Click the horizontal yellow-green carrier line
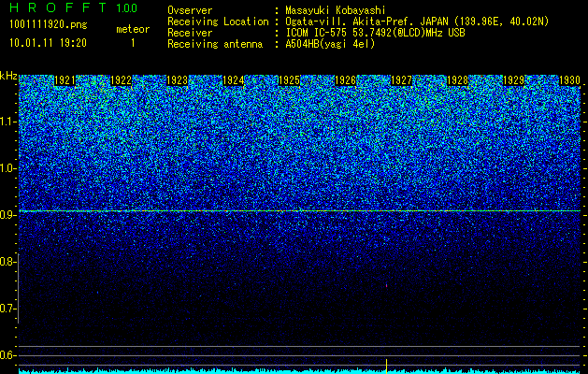Viewport: 588px width, 374px height. point(299,210)
